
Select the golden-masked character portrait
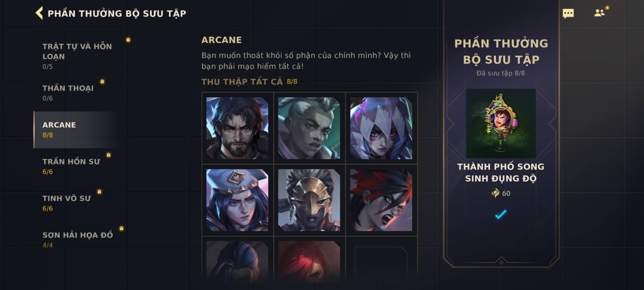point(309,200)
